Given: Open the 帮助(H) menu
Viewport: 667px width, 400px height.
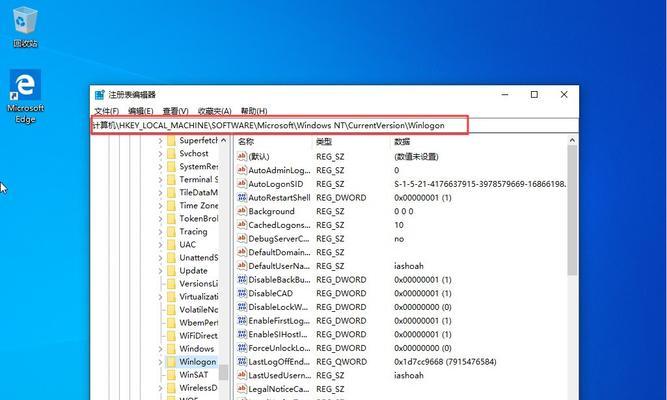Looking at the screenshot, I should pos(254,111).
